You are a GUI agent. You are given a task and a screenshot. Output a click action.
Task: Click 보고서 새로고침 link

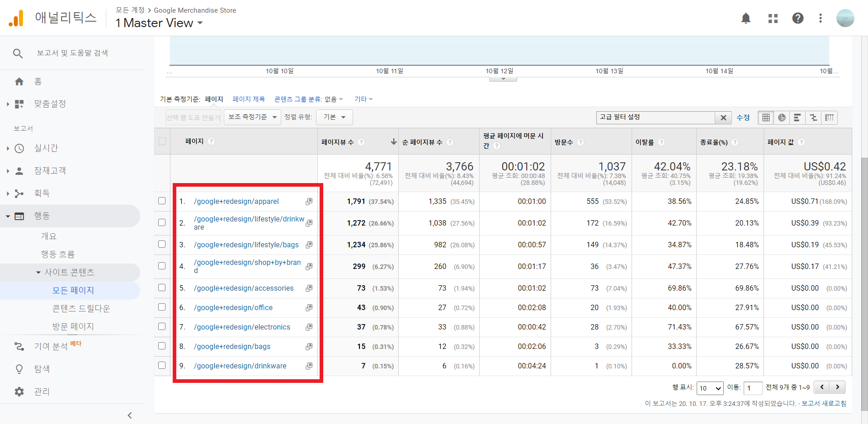point(824,403)
